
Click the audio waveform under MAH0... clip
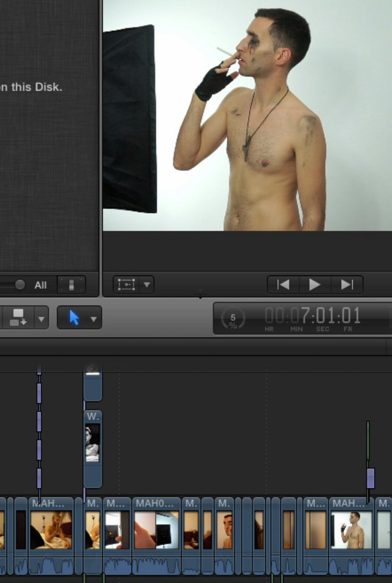156,566
